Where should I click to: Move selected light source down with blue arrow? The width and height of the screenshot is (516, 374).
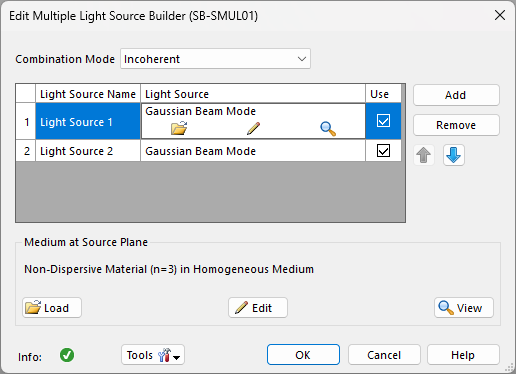pyautogui.click(x=454, y=155)
